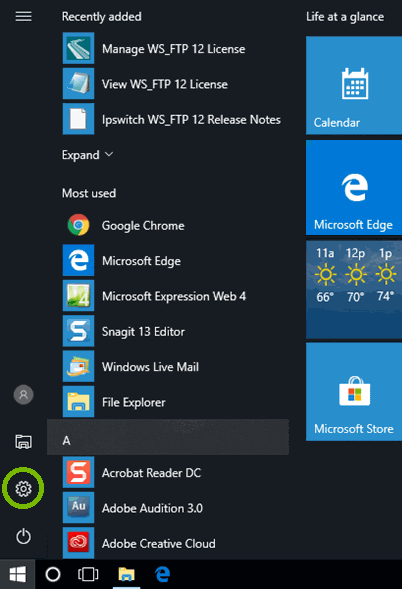Click the Snagit 13 Editor icon
Screen dimensions: 402x589
pos(78,331)
